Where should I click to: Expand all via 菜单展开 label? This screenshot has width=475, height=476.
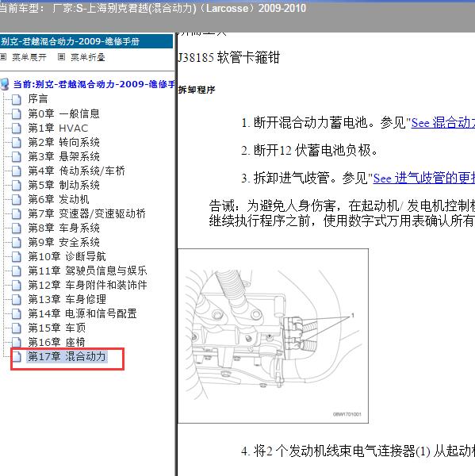29,57
